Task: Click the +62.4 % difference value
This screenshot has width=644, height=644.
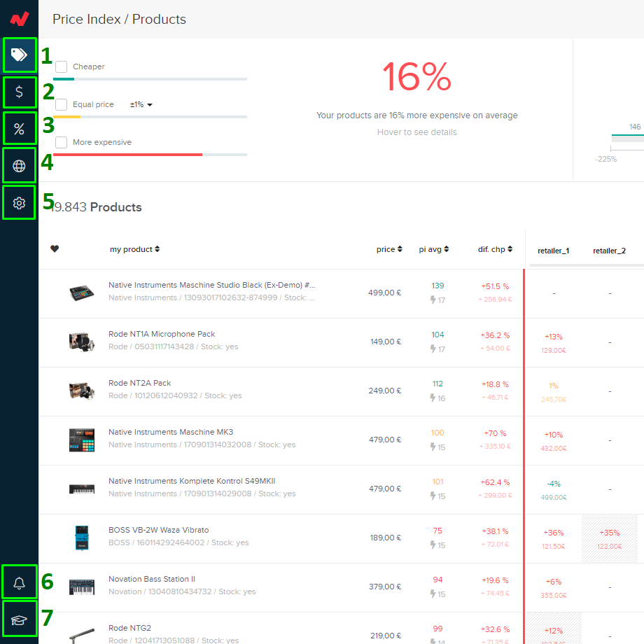Action: click(495, 482)
